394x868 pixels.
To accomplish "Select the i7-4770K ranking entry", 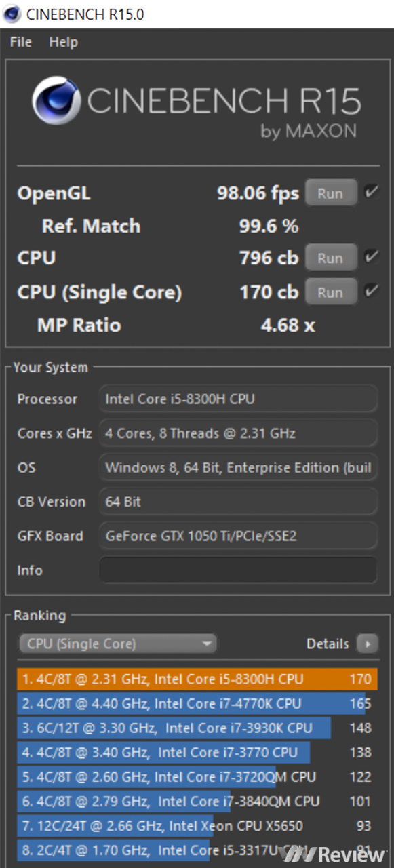I will coord(197,703).
